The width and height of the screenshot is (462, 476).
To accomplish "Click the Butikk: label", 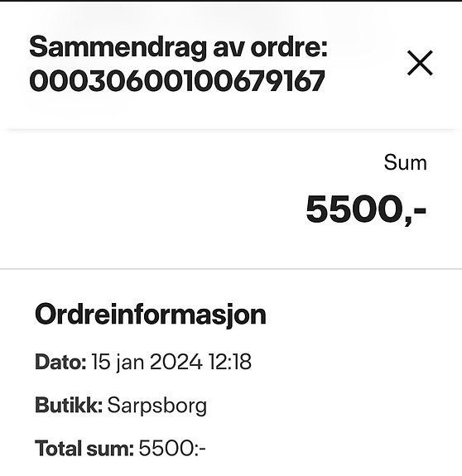I will coord(69,406).
